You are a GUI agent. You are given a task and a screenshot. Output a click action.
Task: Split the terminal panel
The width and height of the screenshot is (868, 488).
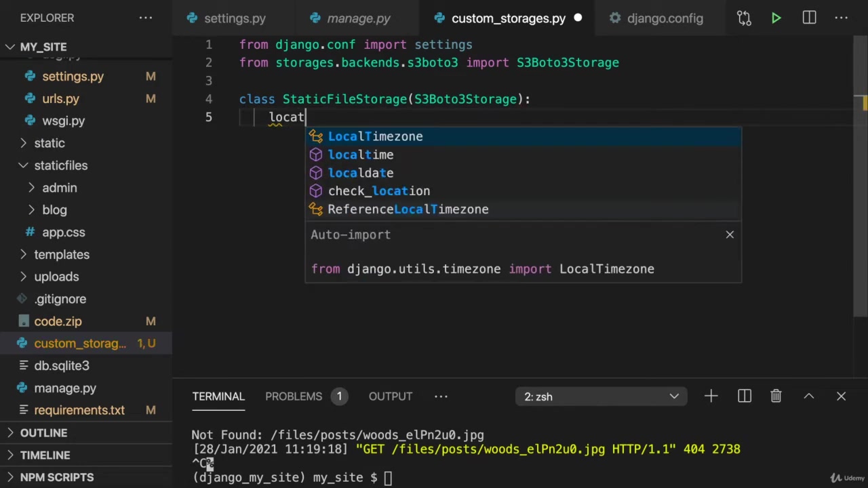tap(744, 396)
